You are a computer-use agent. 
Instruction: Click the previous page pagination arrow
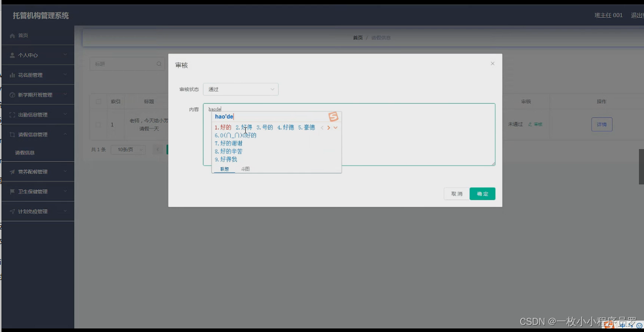pyautogui.click(x=158, y=150)
